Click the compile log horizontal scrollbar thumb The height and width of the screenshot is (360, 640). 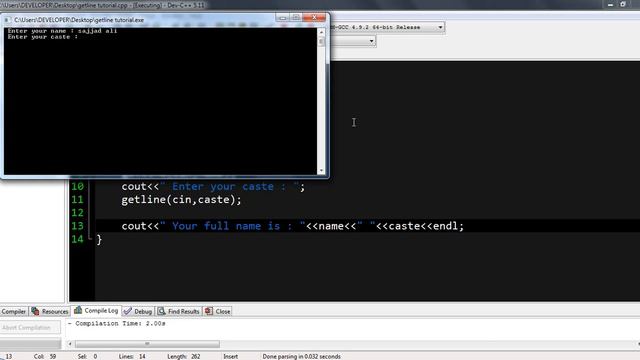(x=147, y=344)
